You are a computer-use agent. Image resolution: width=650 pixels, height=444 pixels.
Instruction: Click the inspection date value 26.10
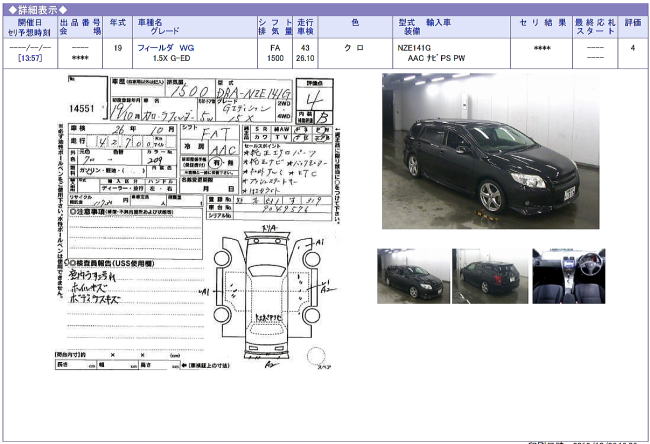pyautogui.click(x=305, y=58)
